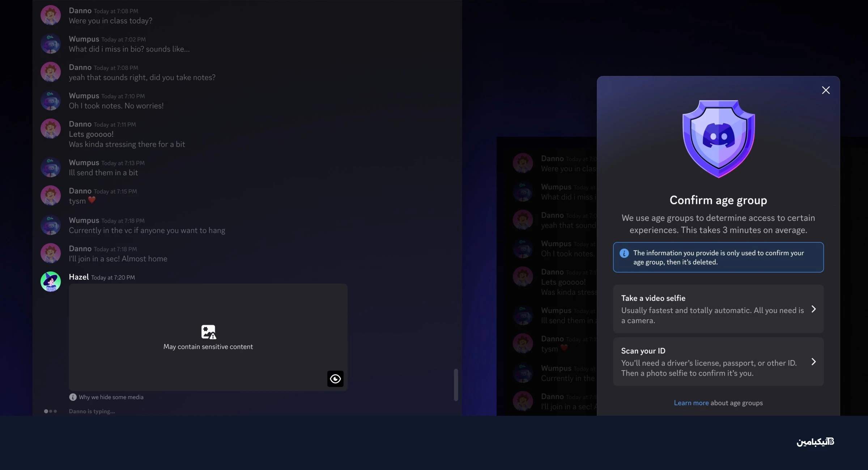The width and height of the screenshot is (868, 470).
Task: Expand the chevron on 'Scan your ID'
Action: pos(813,362)
